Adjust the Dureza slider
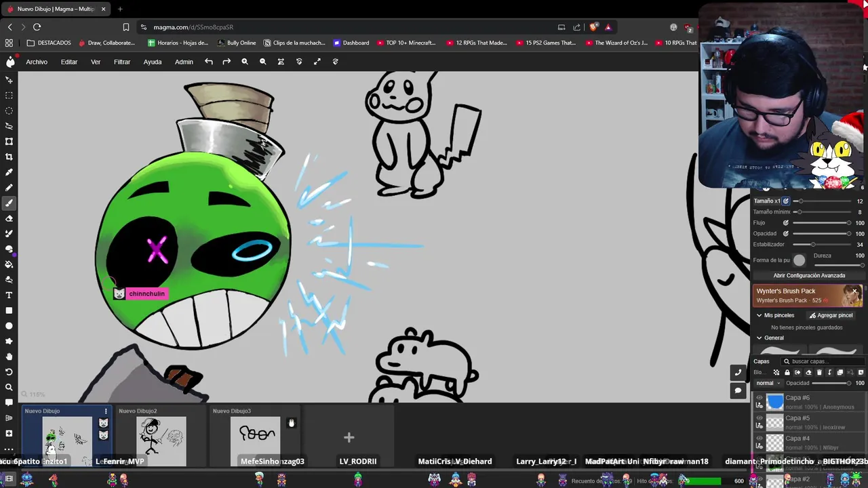Screen dimensions: 868x488 (838, 265)
